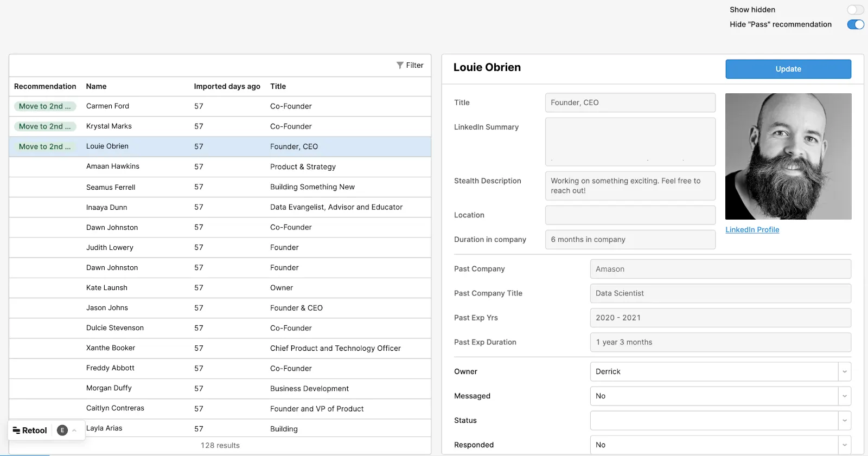The image size is (868, 456).
Task: Select the Judith Lowery row
Action: [220, 247]
